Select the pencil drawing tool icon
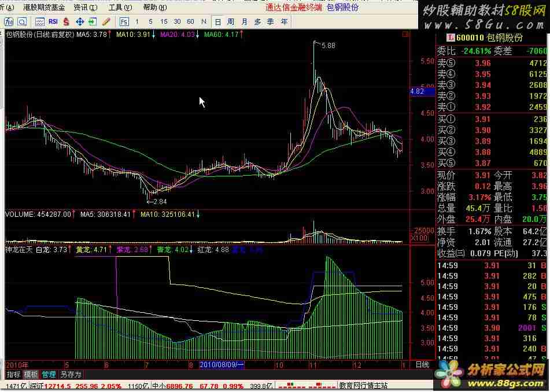The image size is (550, 392). [x=106, y=22]
